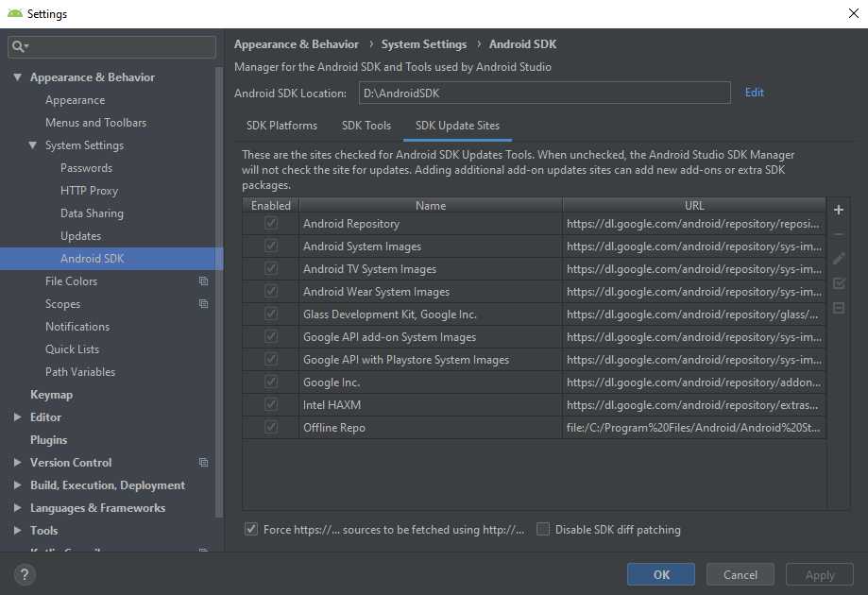868x595 pixels.
Task: Click the project-level icon beside Version Control
Action: click(x=204, y=462)
